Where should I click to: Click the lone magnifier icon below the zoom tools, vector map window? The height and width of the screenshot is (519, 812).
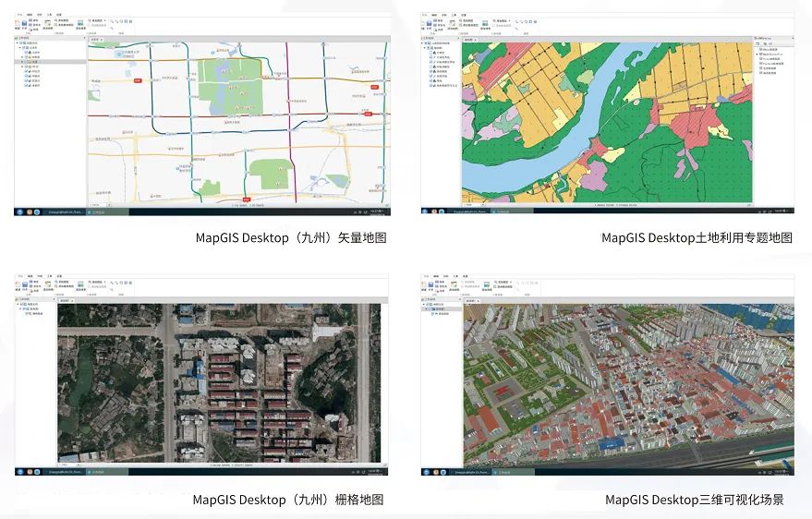(112, 28)
